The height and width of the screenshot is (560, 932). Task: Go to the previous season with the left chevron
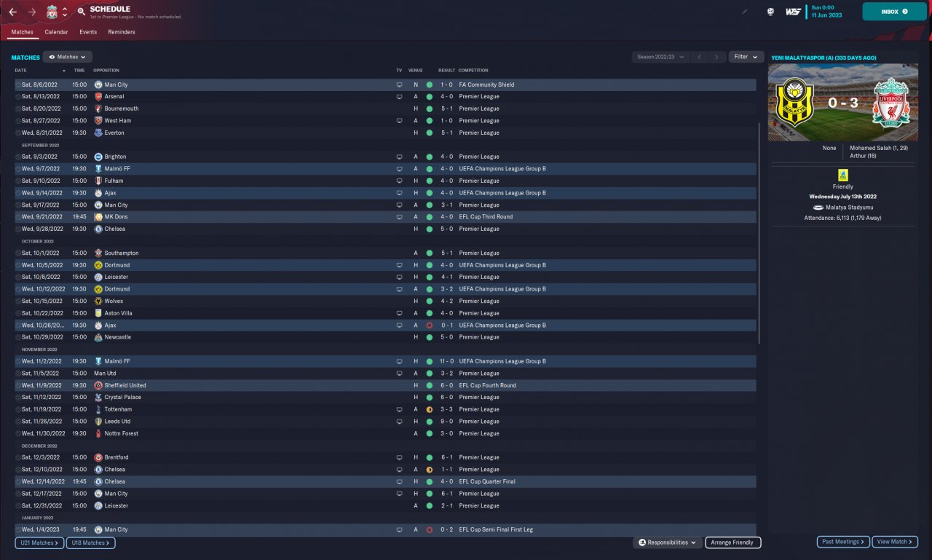click(699, 57)
